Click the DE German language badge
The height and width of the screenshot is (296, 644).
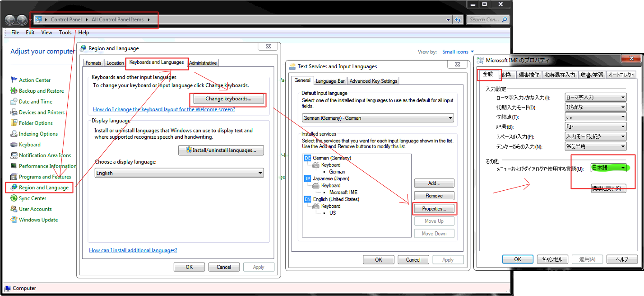307,158
